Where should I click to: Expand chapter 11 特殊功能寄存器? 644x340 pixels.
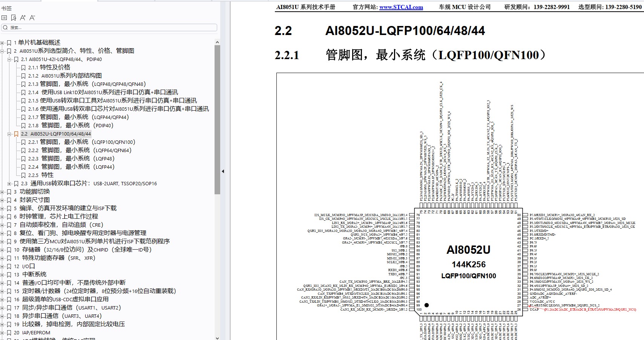[2, 258]
